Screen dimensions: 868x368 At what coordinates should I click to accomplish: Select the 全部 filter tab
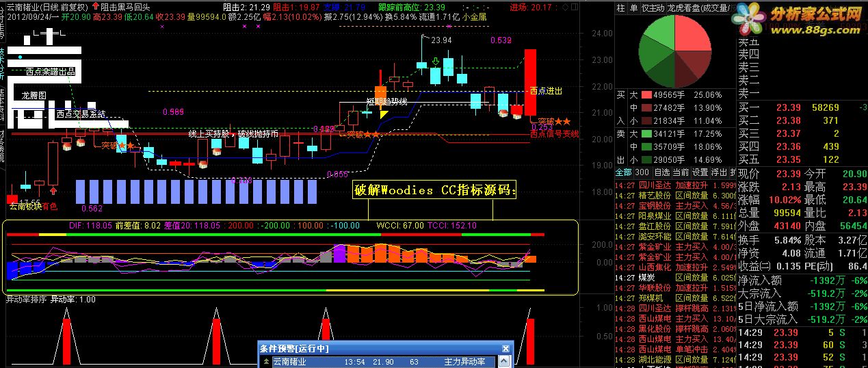tap(623, 172)
